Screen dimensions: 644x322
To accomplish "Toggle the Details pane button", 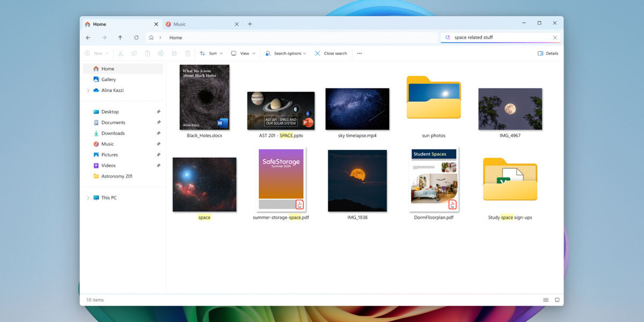I will 548,53.
